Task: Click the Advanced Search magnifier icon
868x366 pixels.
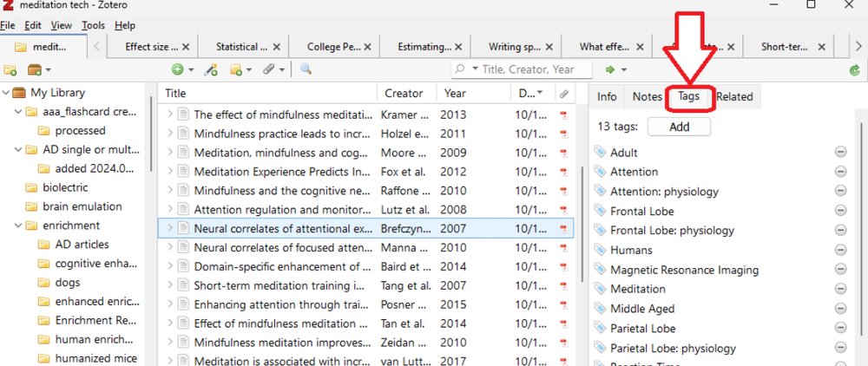Action: pyautogui.click(x=306, y=69)
